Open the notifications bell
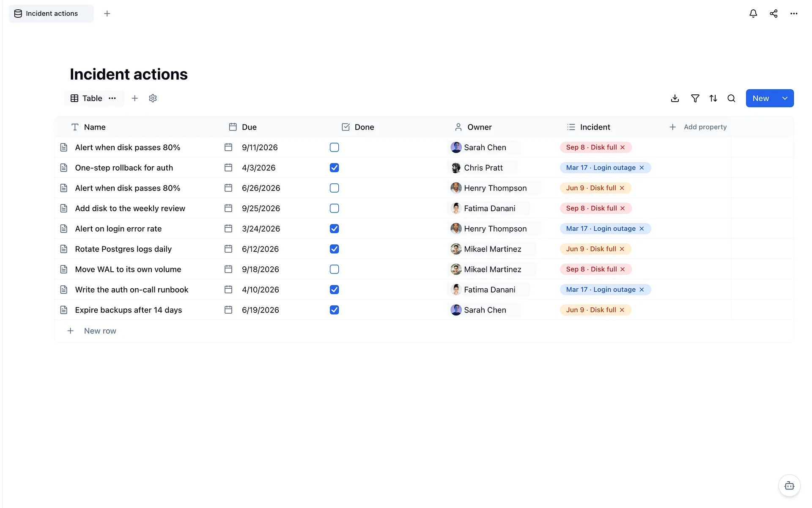Screen dimensions: 812x508 (753, 14)
